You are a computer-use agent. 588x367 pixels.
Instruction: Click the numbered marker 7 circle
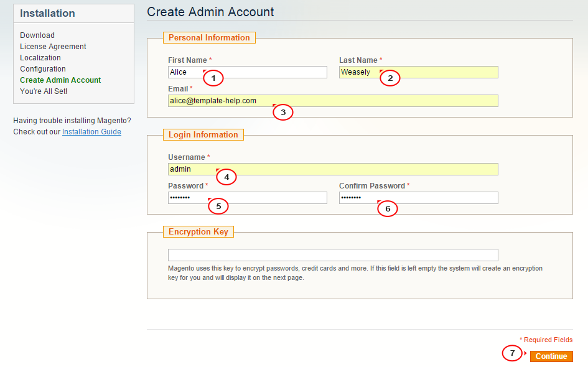click(x=512, y=353)
